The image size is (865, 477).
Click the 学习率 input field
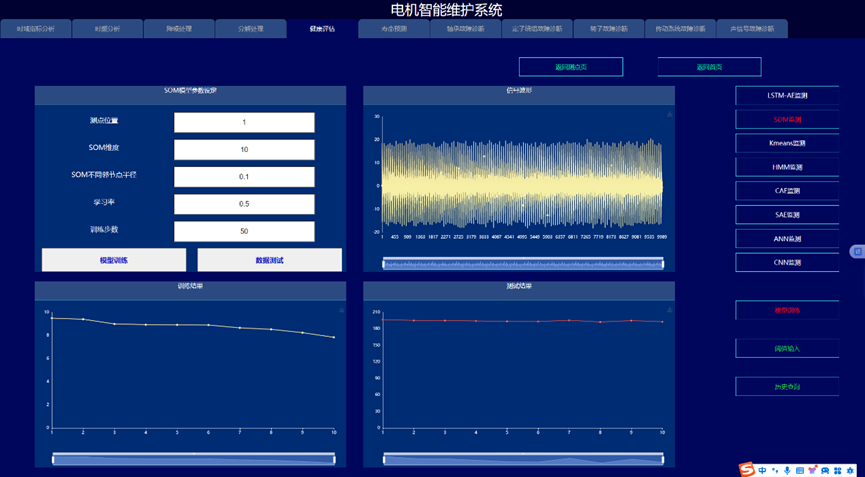[x=244, y=204]
